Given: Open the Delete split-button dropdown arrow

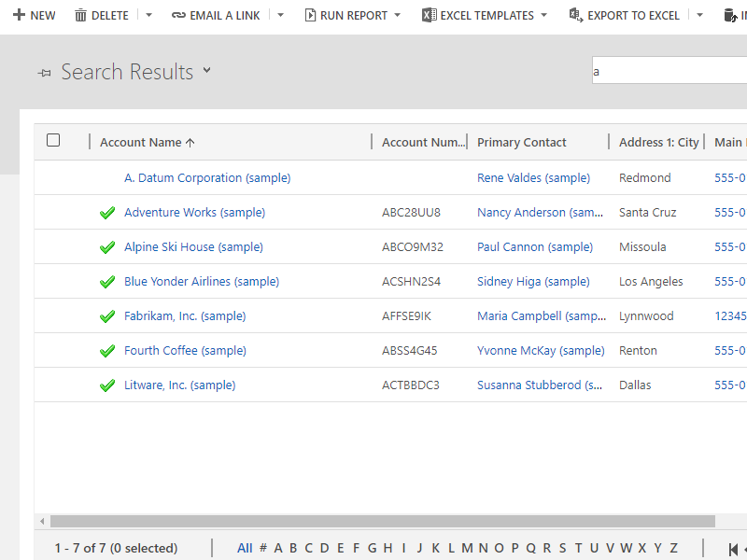Looking at the screenshot, I should (x=148, y=16).
